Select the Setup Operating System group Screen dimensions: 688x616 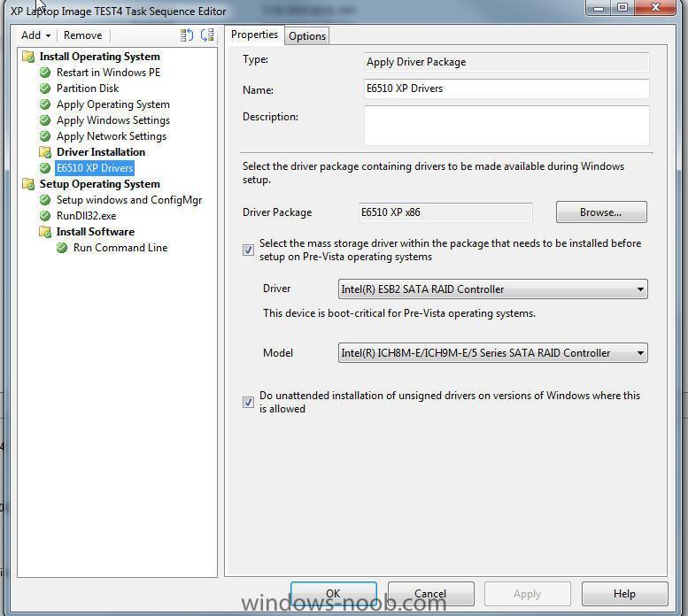(x=99, y=184)
